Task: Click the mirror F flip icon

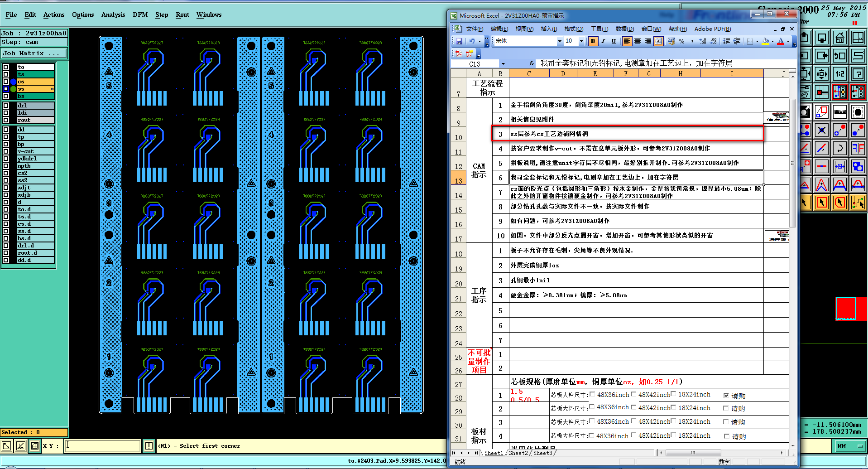Action: [858, 148]
